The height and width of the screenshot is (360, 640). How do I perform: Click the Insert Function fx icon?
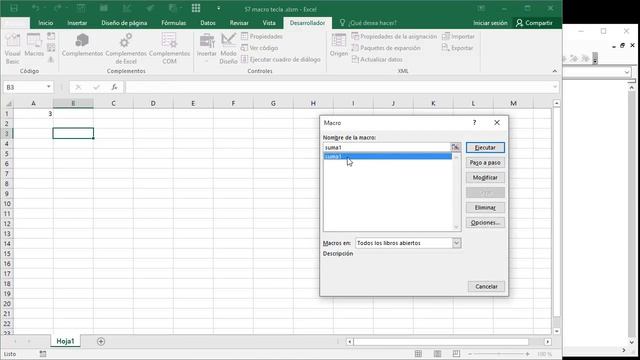pyautogui.click(x=114, y=87)
